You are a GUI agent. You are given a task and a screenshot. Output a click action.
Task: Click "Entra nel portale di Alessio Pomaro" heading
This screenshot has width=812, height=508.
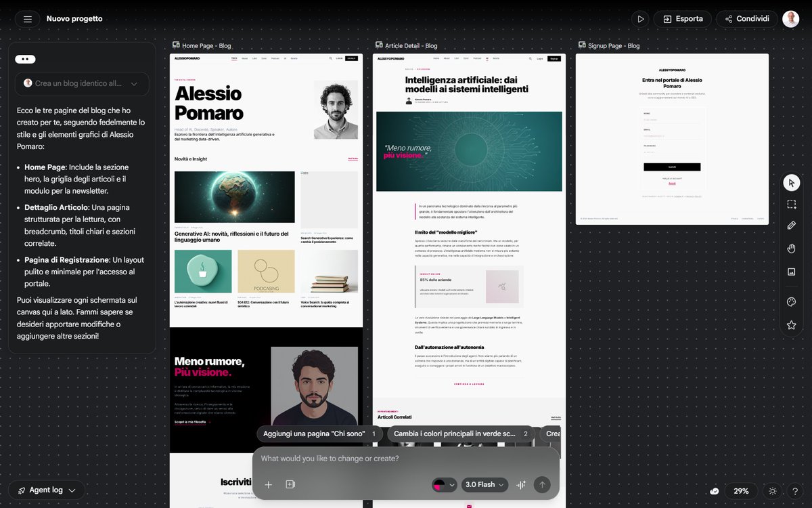672,83
